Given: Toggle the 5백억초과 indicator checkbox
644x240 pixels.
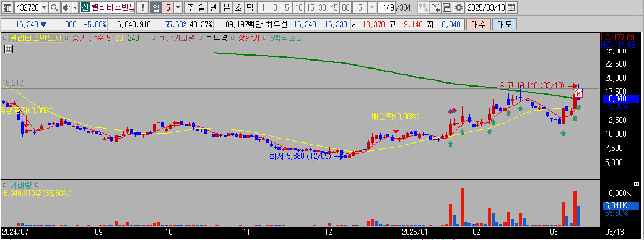Looking at the screenshot, I should (265, 38).
